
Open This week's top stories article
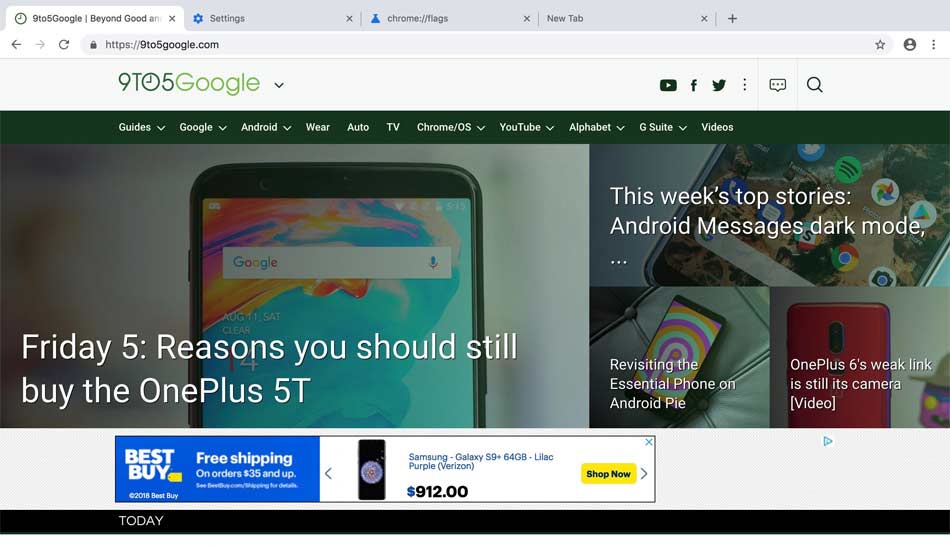[767, 225]
